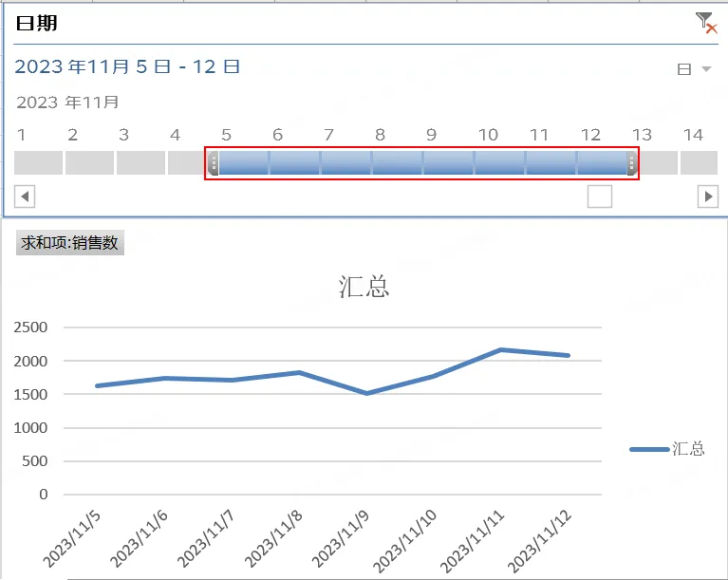Click the 2023/11/9 category axis label
728x580 pixels.
tap(341, 538)
